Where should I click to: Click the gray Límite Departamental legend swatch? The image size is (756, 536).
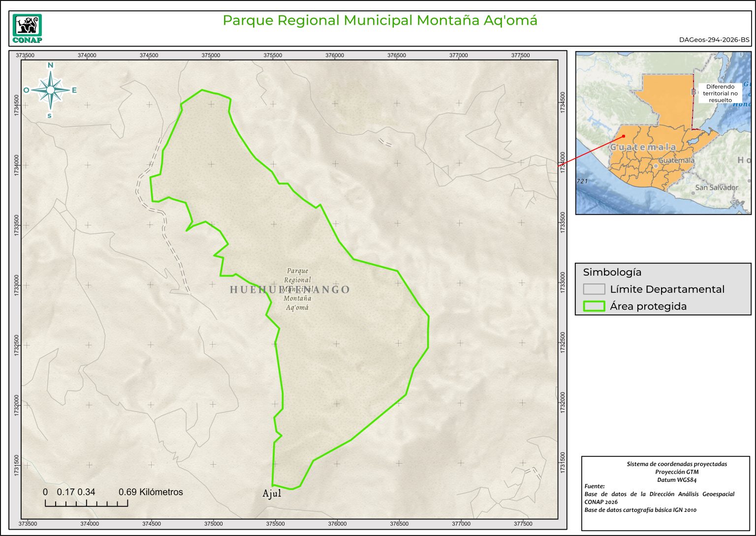pyautogui.click(x=594, y=289)
